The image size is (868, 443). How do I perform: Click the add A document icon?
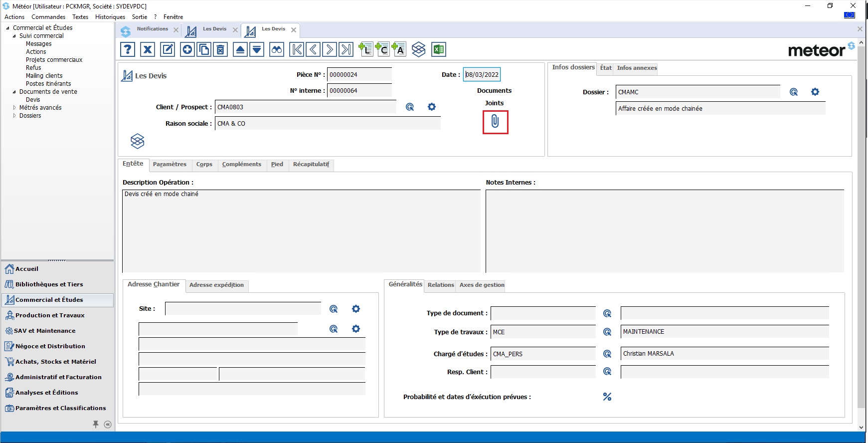pyautogui.click(x=399, y=49)
